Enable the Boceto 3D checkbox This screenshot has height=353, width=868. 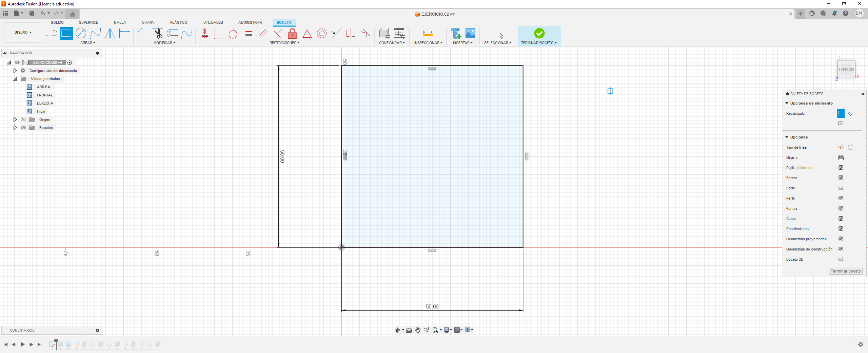[841, 259]
